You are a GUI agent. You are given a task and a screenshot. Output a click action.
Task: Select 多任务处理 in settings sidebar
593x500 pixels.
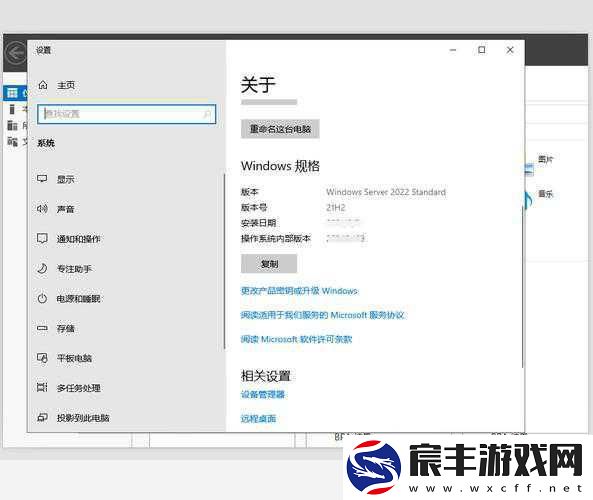(79, 388)
